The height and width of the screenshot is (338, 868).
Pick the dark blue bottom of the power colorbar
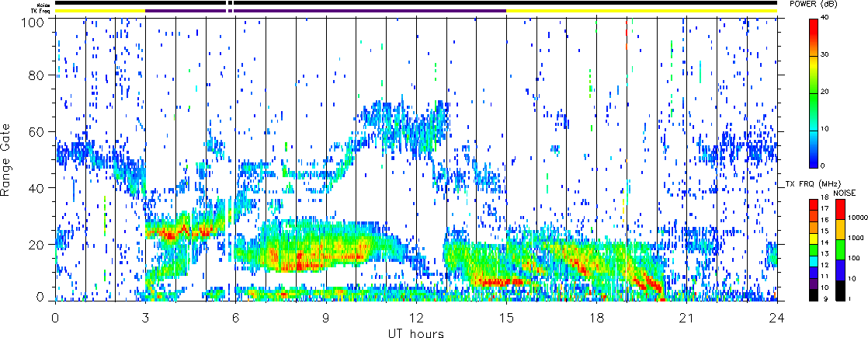[814, 161]
